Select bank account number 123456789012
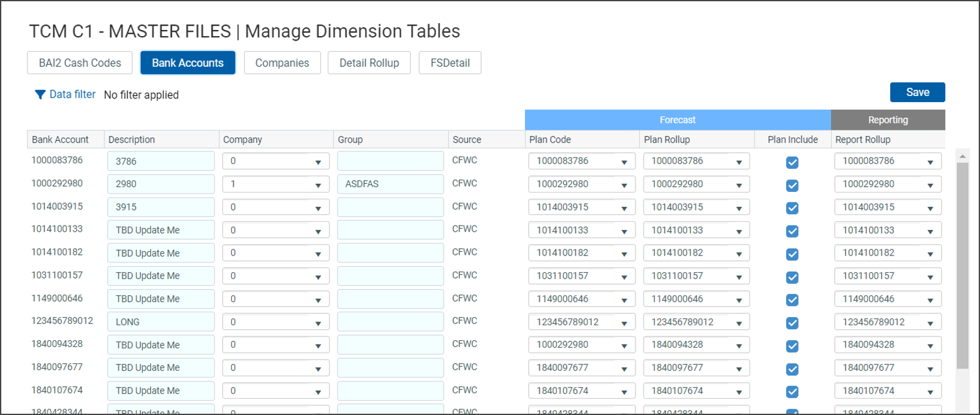 [62, 321]
